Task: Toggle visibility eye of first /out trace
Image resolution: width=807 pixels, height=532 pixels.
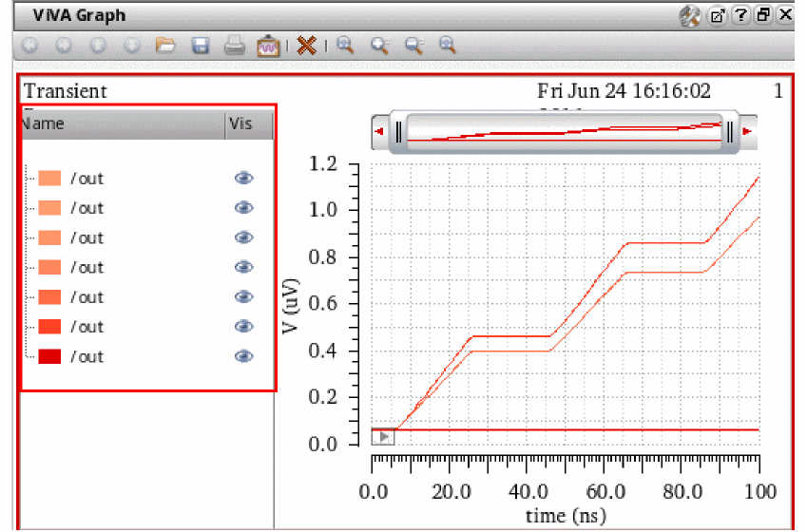Action: point(243,178)
